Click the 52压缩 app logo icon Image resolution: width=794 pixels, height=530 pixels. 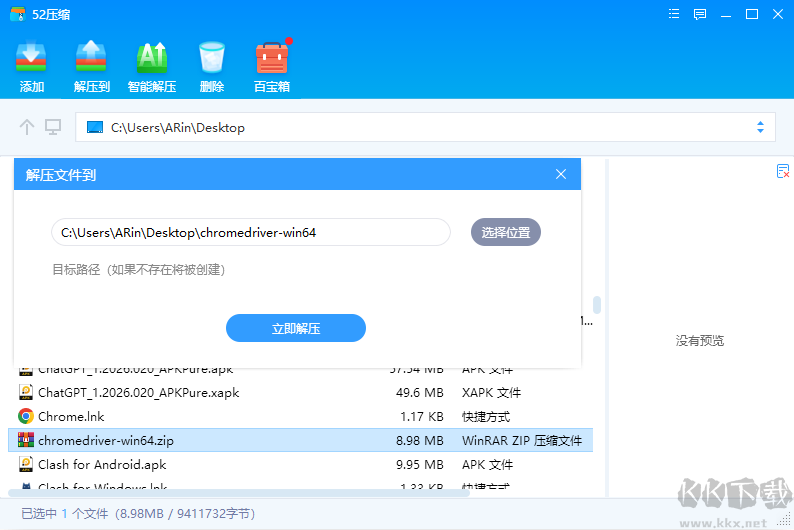pyautogui.click(x=18, y=14)
